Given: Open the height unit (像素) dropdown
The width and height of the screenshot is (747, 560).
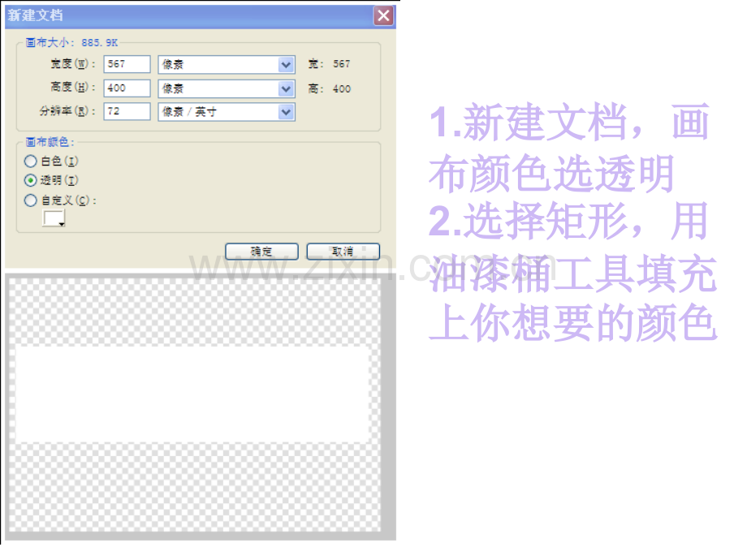Looking at the screenshot, I should 284,88.
